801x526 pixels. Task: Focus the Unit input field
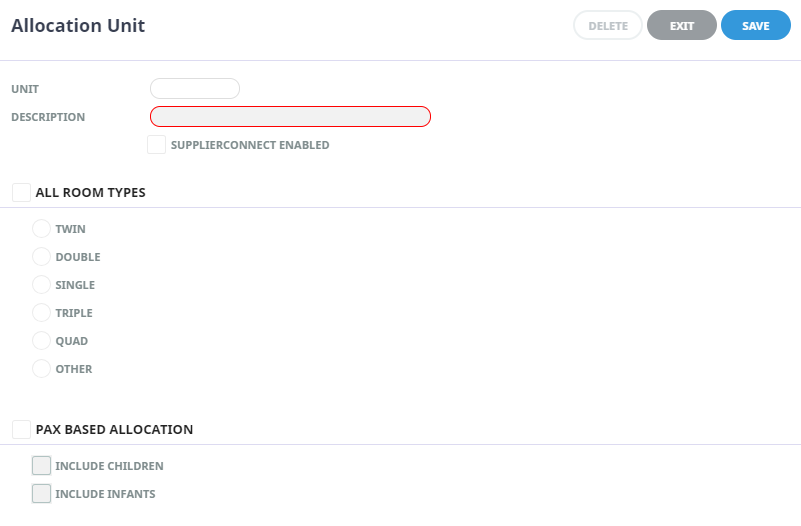195,89
